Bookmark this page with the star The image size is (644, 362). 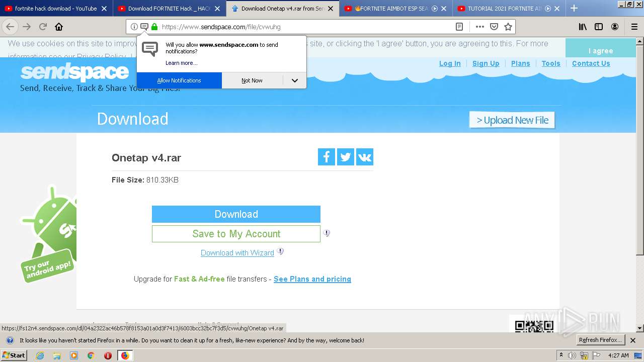tap(508, 27)
